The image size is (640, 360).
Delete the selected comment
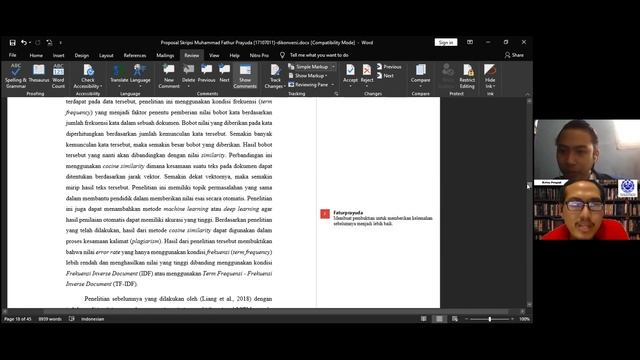[x=188, y=73]
